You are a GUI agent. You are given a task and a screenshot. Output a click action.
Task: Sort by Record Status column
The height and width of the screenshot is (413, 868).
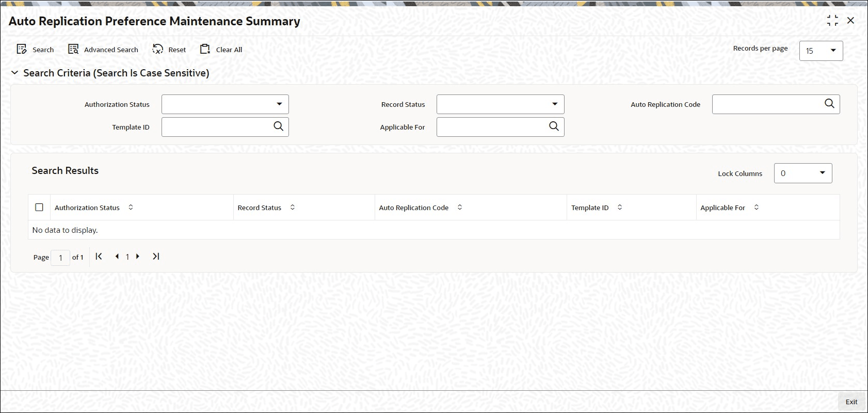[x=292, y=207]
